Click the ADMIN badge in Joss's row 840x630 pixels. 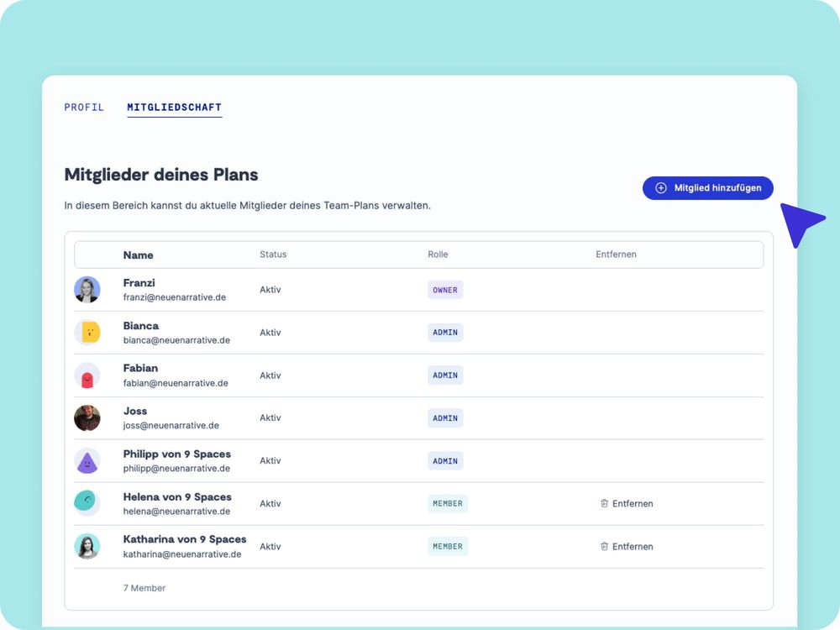[x=445, y=417]
